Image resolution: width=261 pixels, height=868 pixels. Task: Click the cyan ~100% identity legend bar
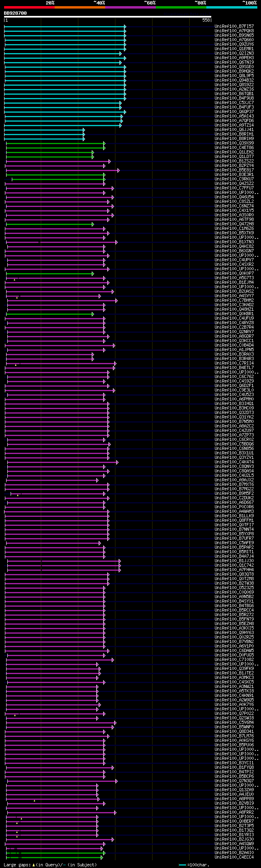click(x=232, y=7)
